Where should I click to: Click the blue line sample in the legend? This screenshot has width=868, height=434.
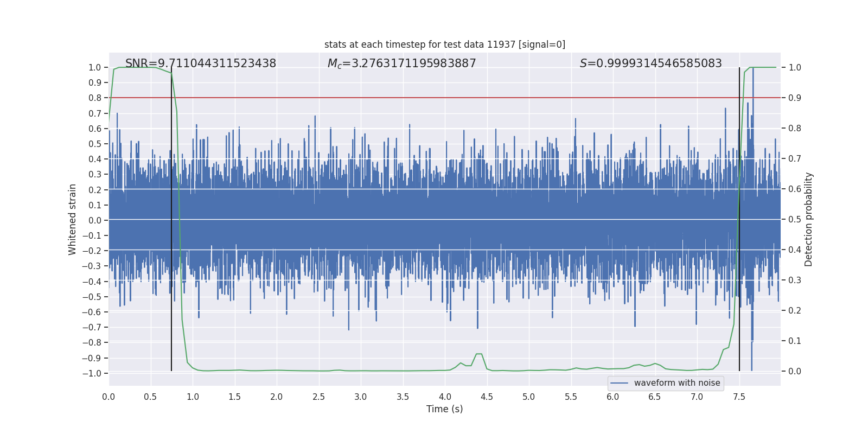(619, 383)
